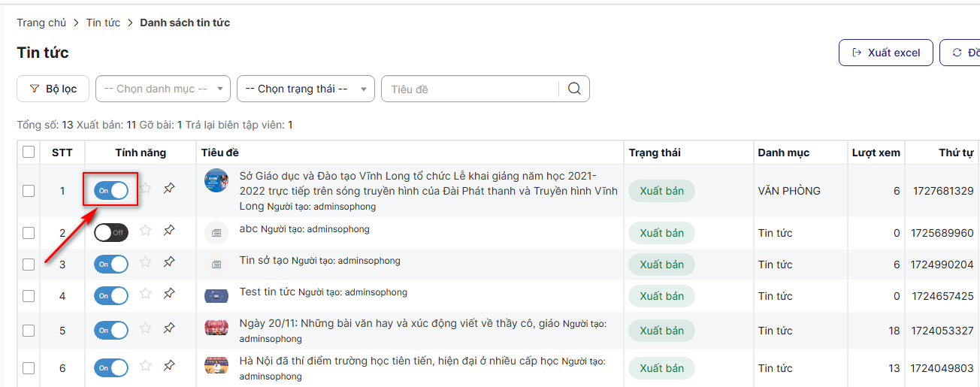Screen dimensions: 980x387
Task: Open 'Tin tức' breadcrumb link
Action: coord(103,23)
